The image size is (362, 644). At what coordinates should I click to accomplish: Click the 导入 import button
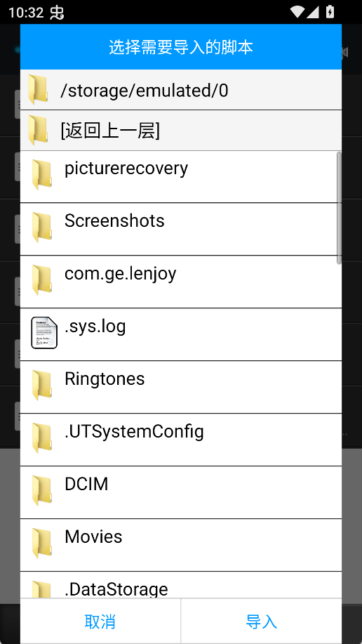[262, 622]
